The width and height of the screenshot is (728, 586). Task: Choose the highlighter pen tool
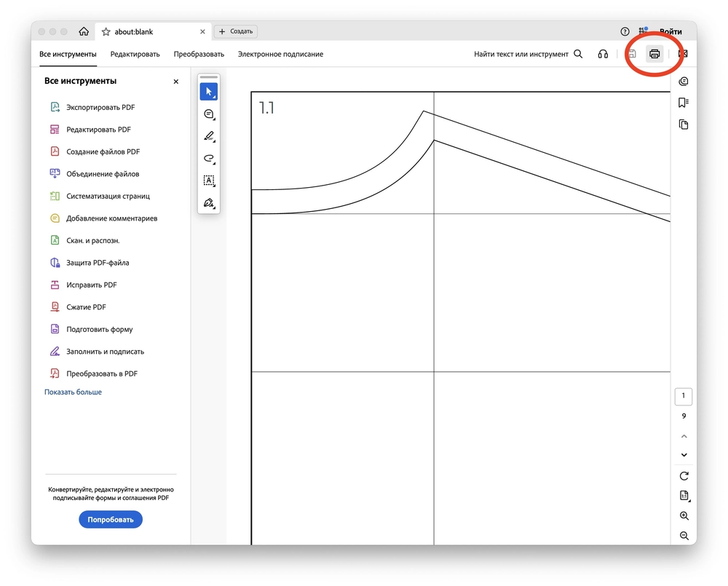[209, 137]
